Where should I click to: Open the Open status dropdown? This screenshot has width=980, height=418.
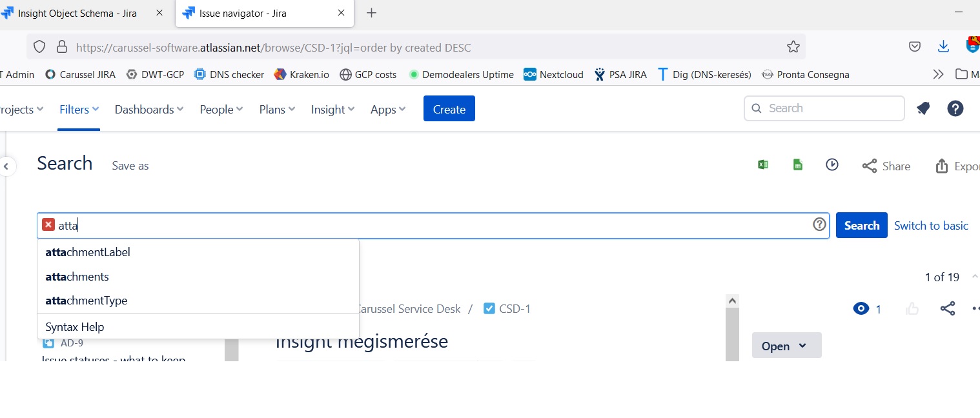click(x=786, y=345)
